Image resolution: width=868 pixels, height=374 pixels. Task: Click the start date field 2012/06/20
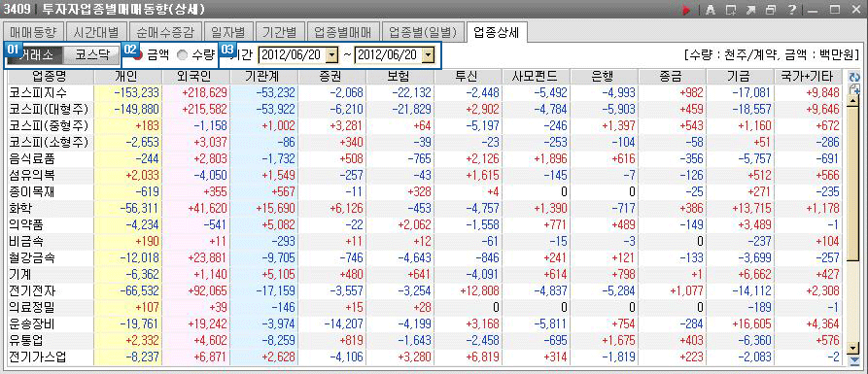293,55
